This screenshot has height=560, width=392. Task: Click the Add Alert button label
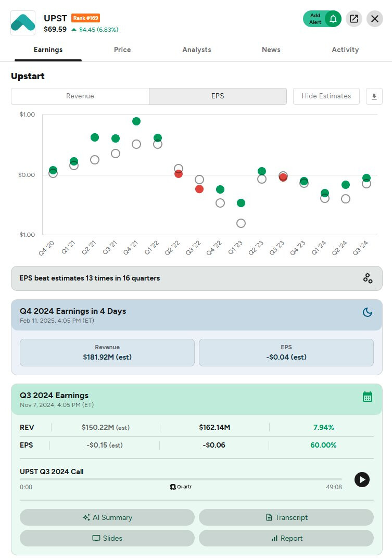point(315,19)
